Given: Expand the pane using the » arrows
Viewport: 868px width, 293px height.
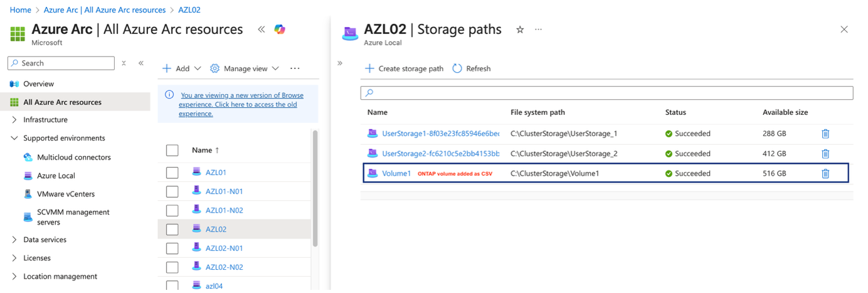Looking at the screenshot, I should (x=340, y=63).
